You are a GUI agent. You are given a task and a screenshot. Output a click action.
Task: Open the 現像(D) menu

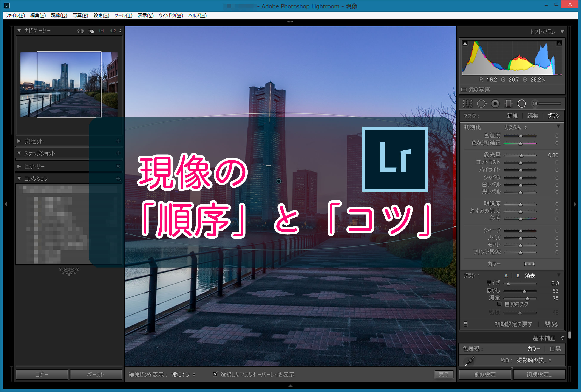pos(59,15)
